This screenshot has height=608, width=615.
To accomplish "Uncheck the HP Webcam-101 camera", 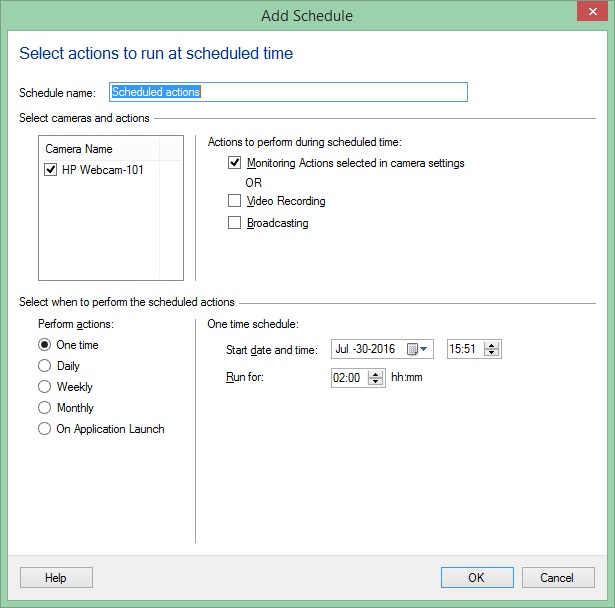I will pyautogui.click(x=51, y=170).
